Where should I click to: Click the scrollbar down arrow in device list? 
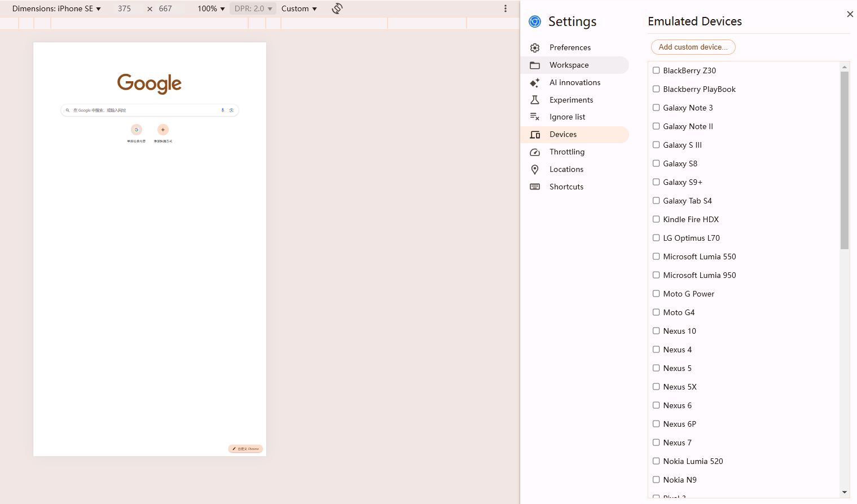(845, 492)
